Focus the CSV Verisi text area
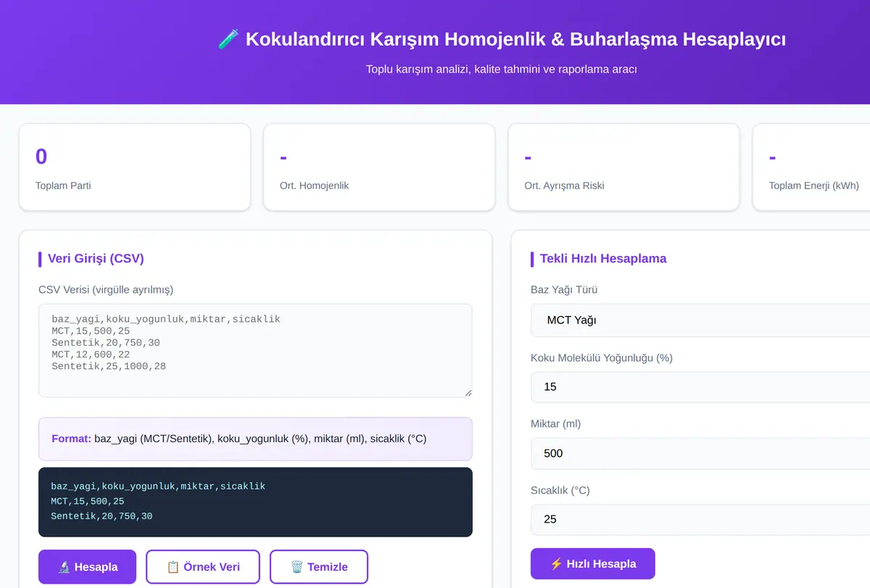Screen dimensions: 870x588 (255, 350)
